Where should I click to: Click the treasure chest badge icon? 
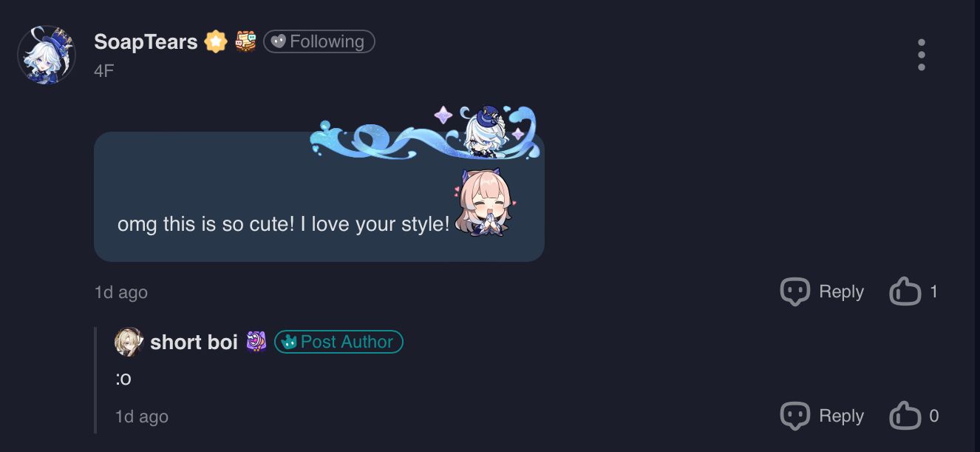point(246,41)
